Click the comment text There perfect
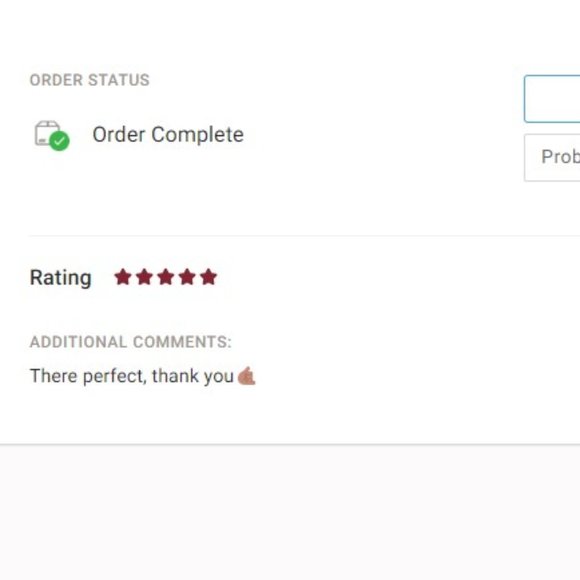580x580 pixels. [87, 376]
